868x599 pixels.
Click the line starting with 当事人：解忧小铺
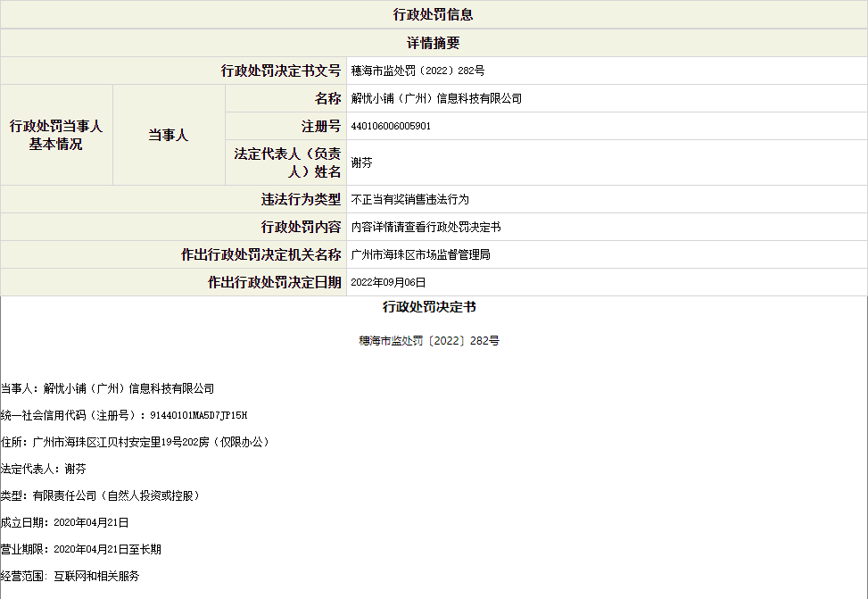pyautogui.click(x=107, y=388)
